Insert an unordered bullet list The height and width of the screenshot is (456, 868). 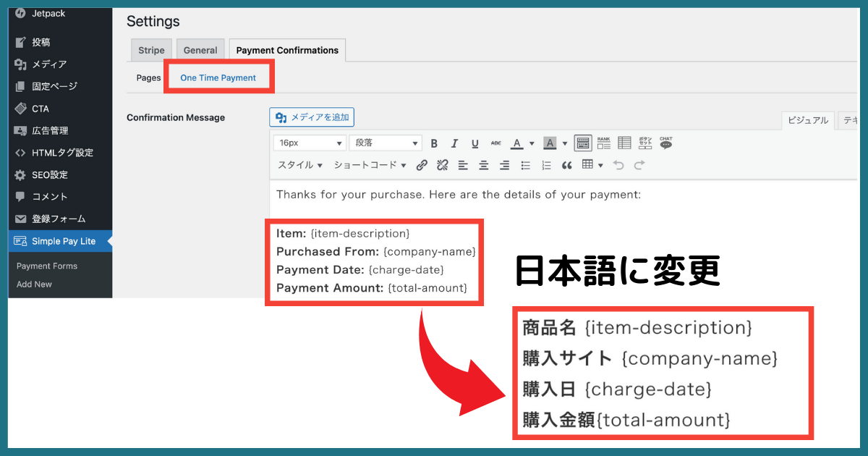[x=524, y=164]
